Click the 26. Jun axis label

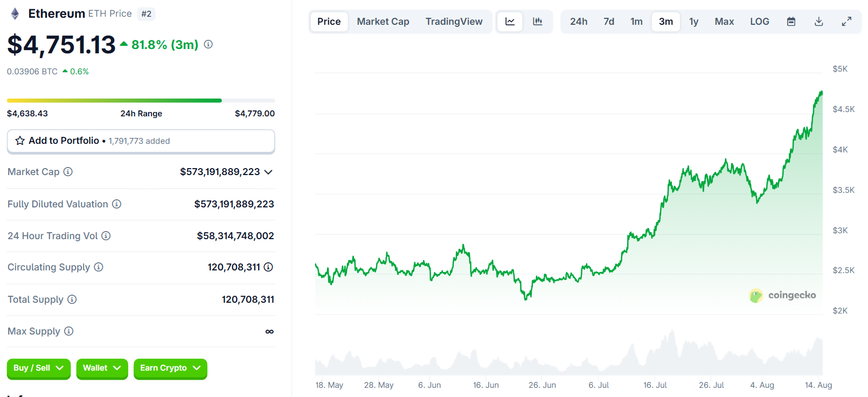(x=542, y=385)
